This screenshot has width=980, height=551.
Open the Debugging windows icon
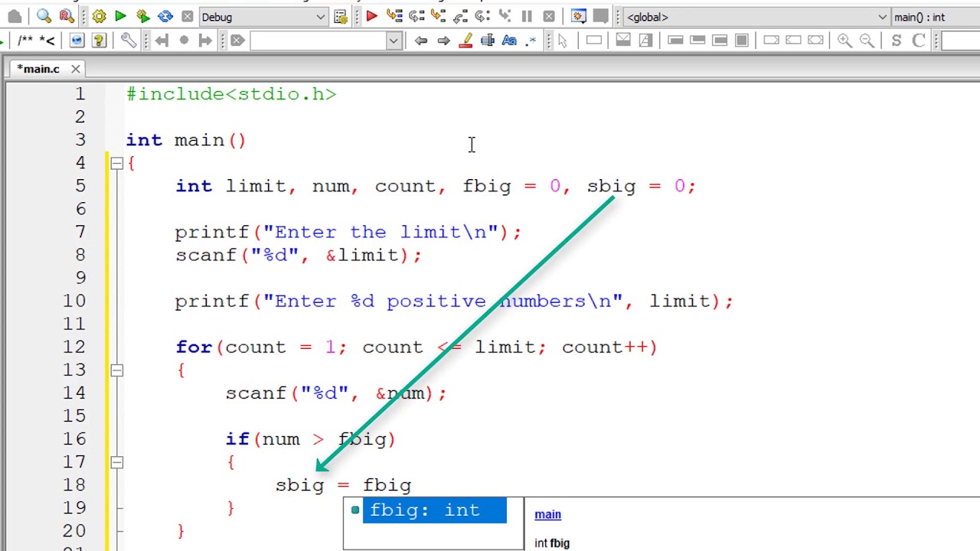(579, 16)
